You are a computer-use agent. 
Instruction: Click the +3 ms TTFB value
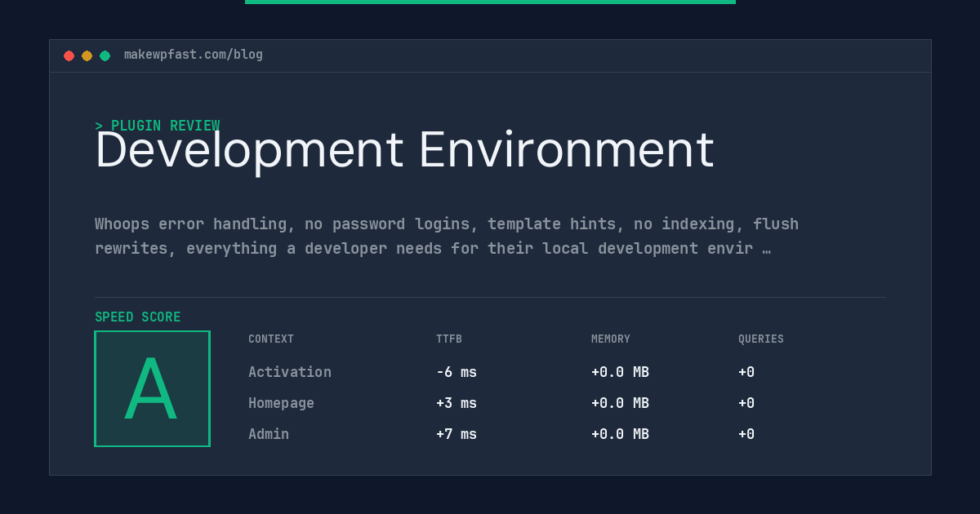click(x=457, y=403)
